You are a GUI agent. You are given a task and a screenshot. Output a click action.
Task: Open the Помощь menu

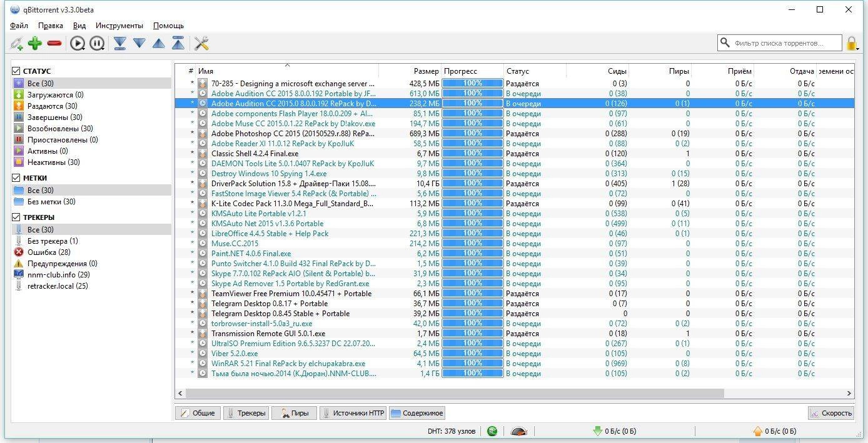pyautogui.click(x=168, y=26)
